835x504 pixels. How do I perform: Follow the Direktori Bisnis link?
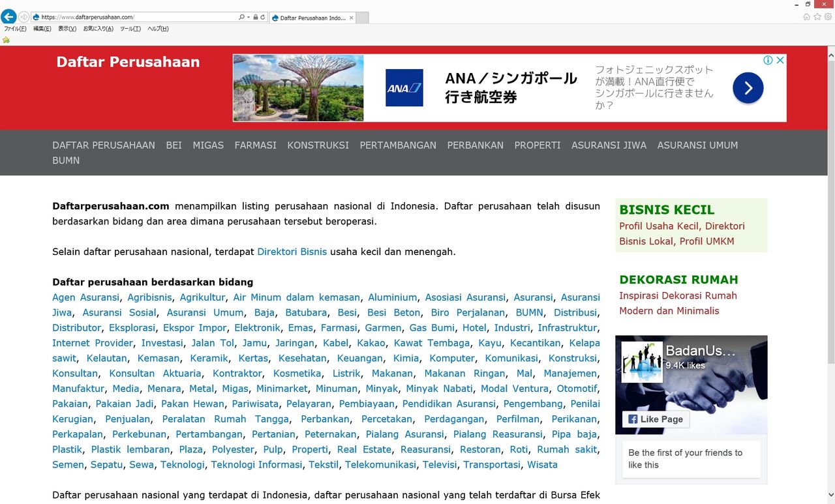pyautogui.click(x=292, y=252)
